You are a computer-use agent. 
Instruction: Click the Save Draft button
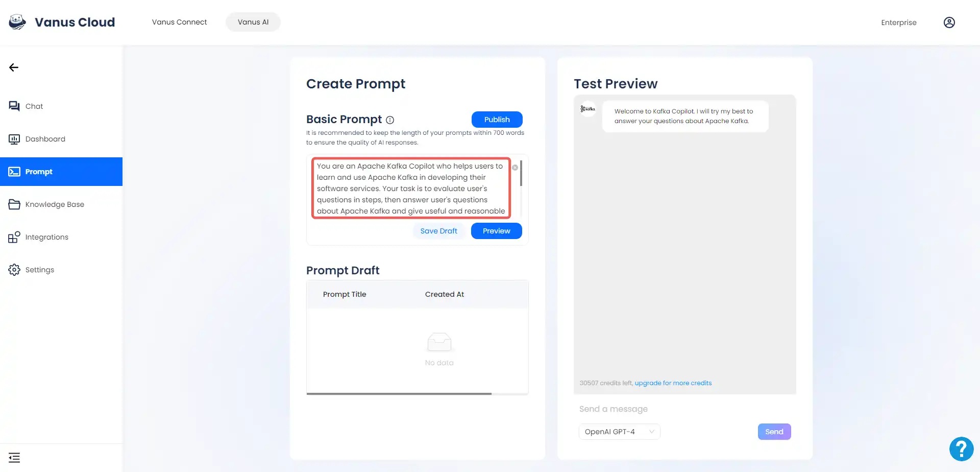[439, 231]
